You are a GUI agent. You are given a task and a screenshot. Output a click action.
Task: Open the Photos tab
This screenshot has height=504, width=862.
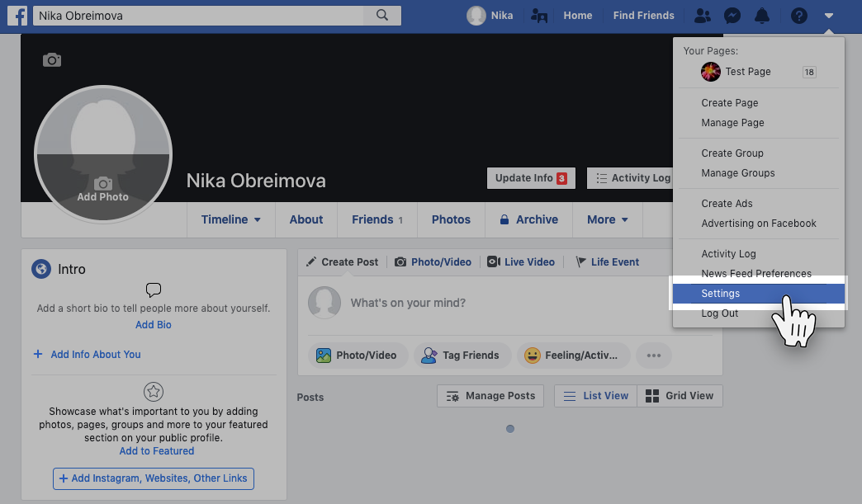(x=451, y=219)
